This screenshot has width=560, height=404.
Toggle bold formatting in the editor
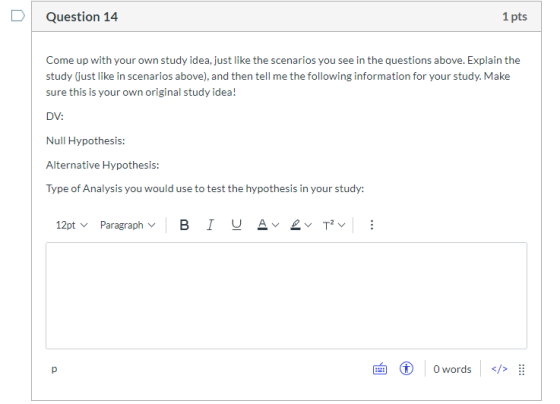click(x=184, y=225)
